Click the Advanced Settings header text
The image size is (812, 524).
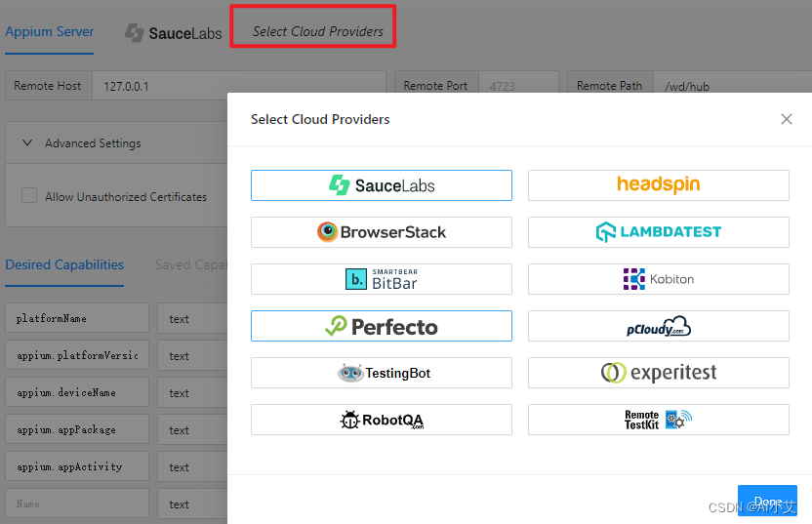93,142
